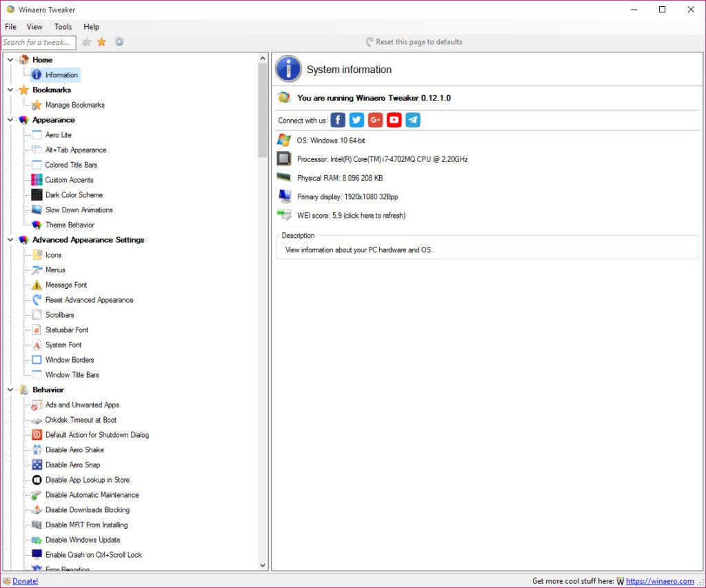Click the Ads and Unwanted Apps icon
This screenshot has height=588, width=706.
[37, 405]
